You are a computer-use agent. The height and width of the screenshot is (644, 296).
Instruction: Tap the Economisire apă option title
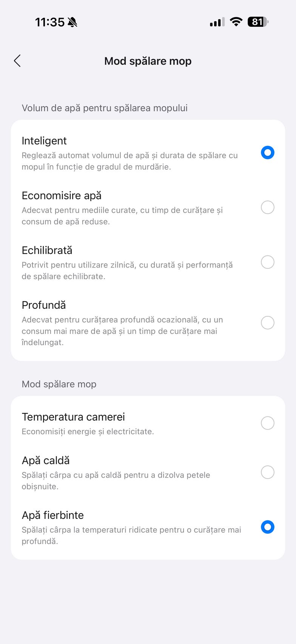(62, 196)
